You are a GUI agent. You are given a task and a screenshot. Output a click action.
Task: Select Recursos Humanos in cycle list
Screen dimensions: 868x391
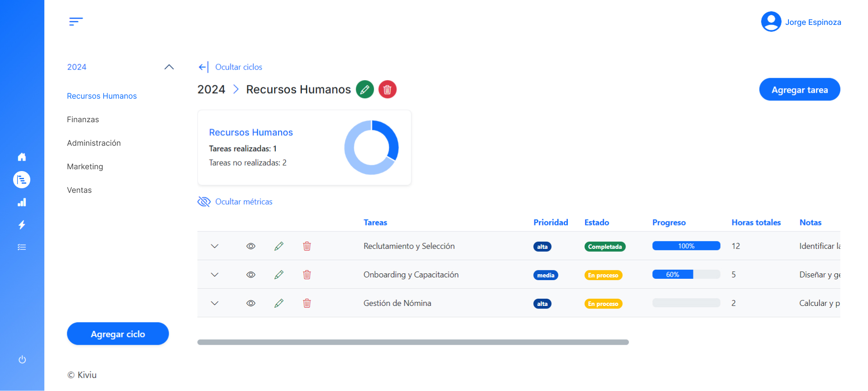pos(102,96)
